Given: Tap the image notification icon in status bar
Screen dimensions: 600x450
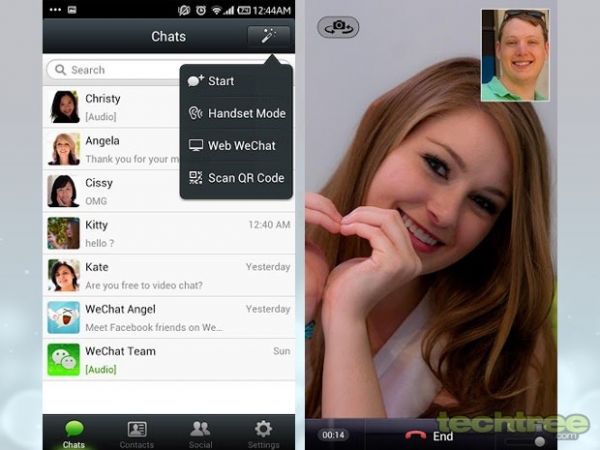Looking at the screenshot, I should (x=72, y=10).
